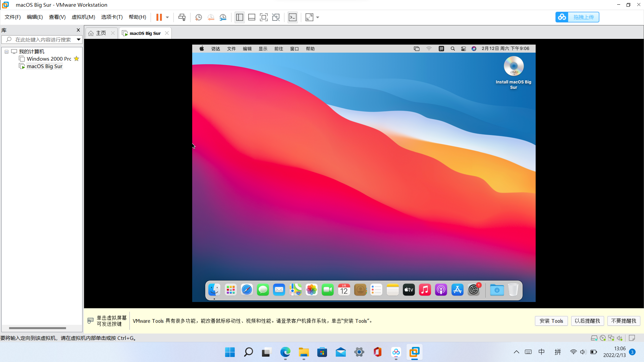This screenshot has width=644, height=362.
Task: Enter full screen mode
Action: point(264,17)
